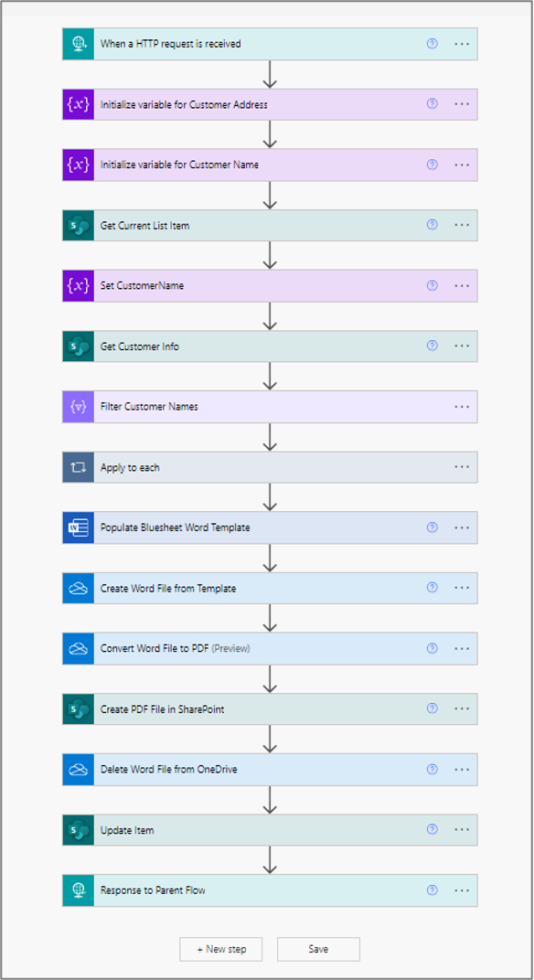Click the OneDrive icon on Convert Word File to PDF
The height and width of the screenshot is (980, 534).
click(78, 648)
